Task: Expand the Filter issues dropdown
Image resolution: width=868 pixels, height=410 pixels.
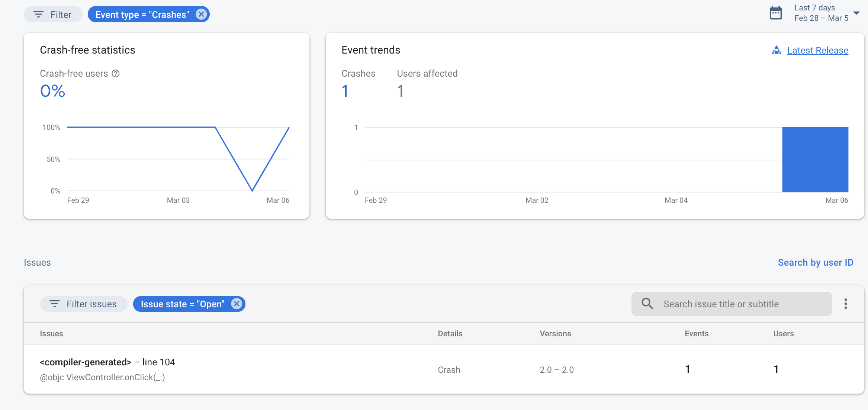Action: 84,304
